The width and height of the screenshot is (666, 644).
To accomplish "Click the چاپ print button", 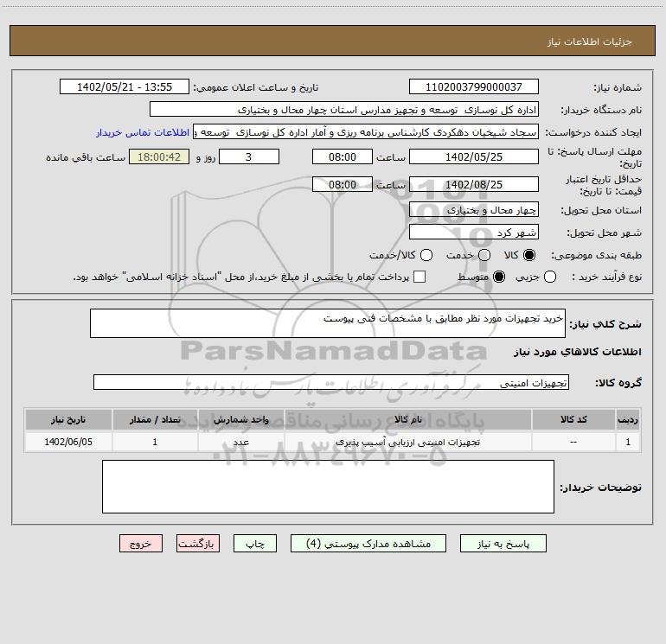I will (255, 544).
